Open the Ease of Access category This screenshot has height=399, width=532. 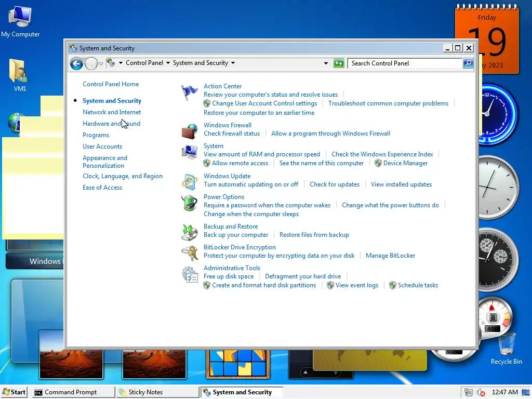[x=102, y=188]
